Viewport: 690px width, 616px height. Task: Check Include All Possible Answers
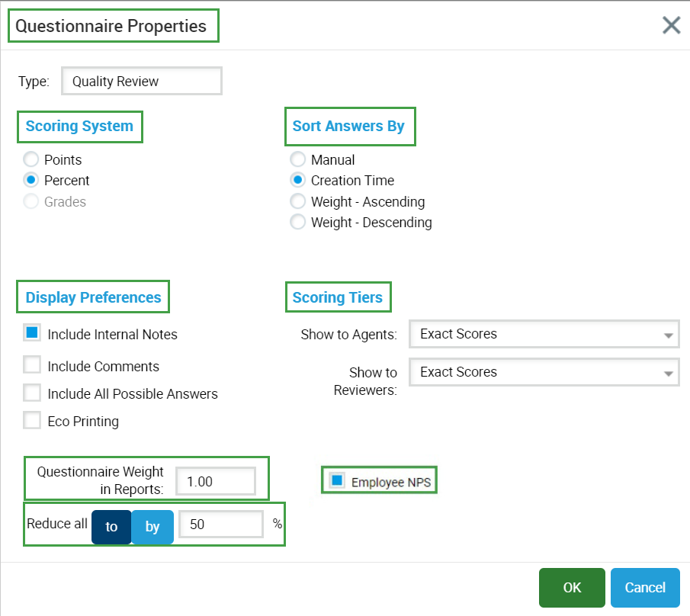pyautogui.click(x=32, y=393)
